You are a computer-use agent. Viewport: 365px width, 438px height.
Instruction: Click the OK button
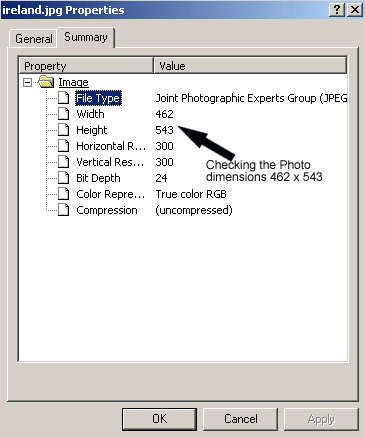pos(160,419)
